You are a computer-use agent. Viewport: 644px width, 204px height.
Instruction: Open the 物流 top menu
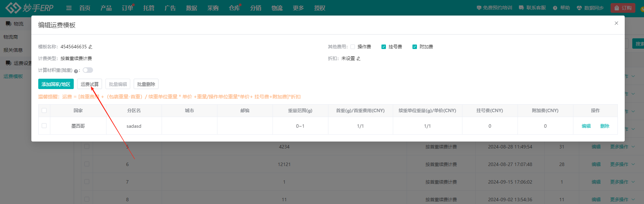[277, 8]
